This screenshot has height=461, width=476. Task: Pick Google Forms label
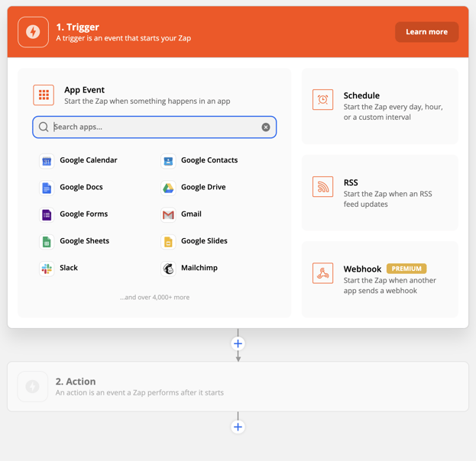(84, 214)
